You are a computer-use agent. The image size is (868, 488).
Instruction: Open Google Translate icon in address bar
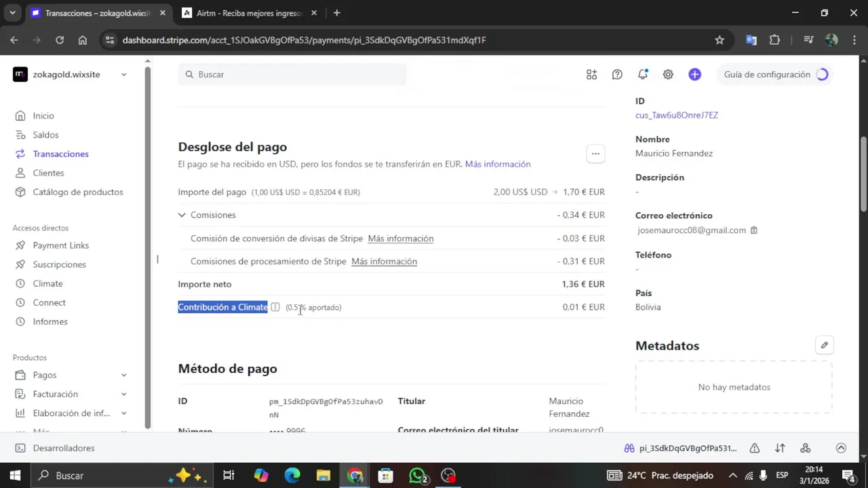point(751,40)
